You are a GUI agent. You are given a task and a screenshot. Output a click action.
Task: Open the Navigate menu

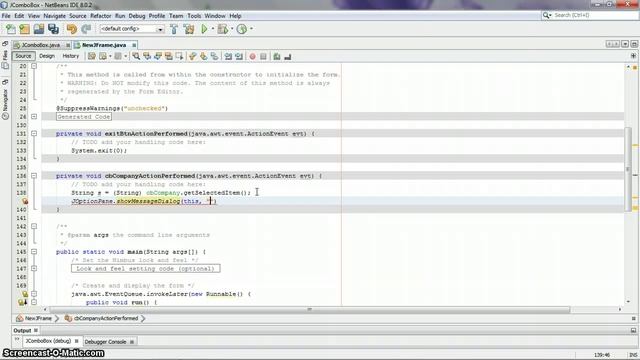click(x=55, y=16)
